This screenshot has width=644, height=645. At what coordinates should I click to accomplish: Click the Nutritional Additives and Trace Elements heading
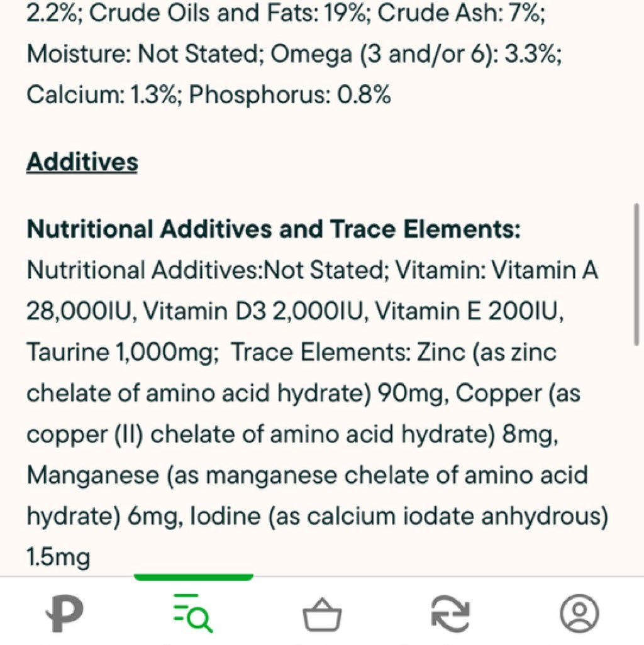(274, 229)
